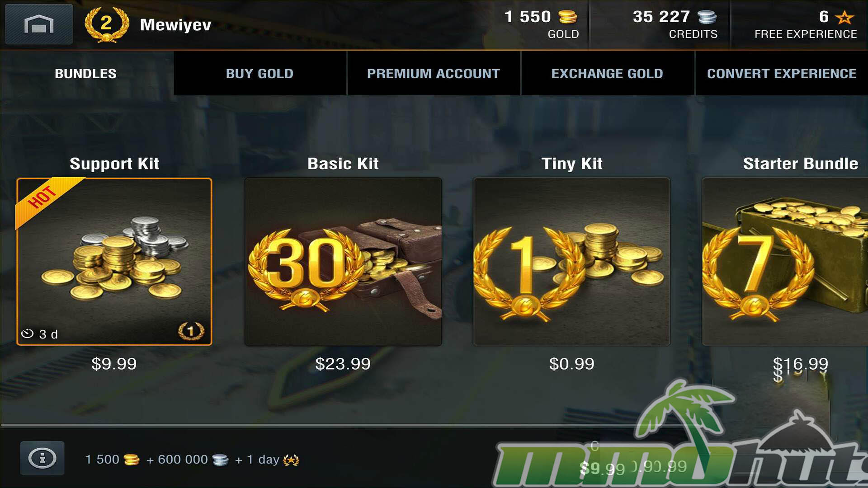Click the premium badge on Support Kit
The height and width of the screenshot is (488, 868).
tap(191, 331)
